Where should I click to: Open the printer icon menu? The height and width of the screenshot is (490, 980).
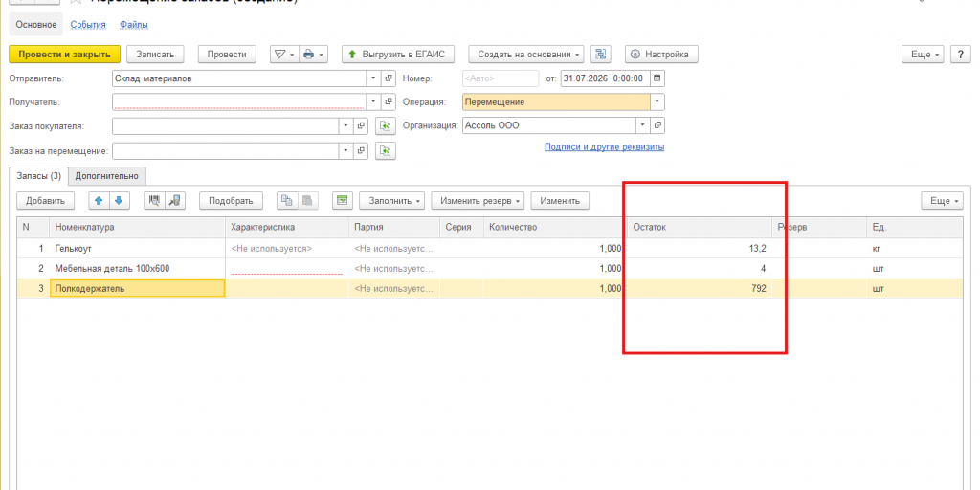314,55
